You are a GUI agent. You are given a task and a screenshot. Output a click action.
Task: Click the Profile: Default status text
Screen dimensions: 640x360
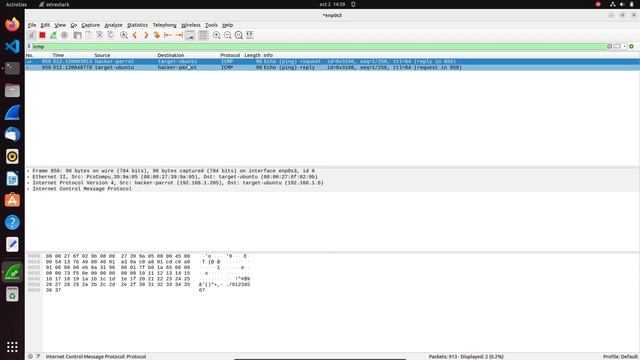click(x=620, y=356)
